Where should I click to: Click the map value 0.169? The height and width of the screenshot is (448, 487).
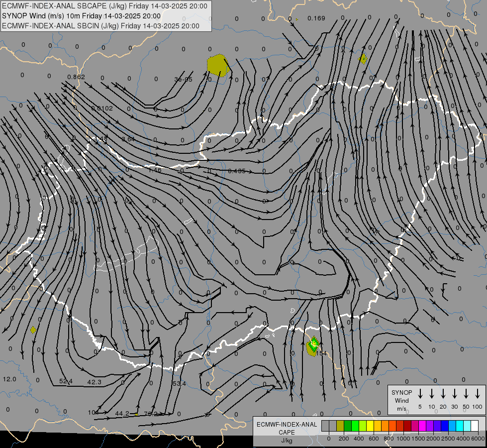tap(316, 18)
